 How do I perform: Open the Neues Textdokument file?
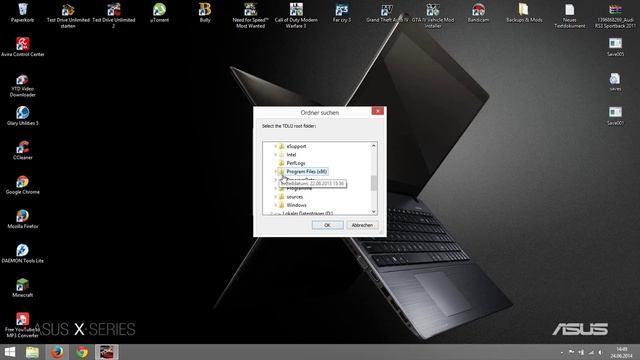coord(570,16)
